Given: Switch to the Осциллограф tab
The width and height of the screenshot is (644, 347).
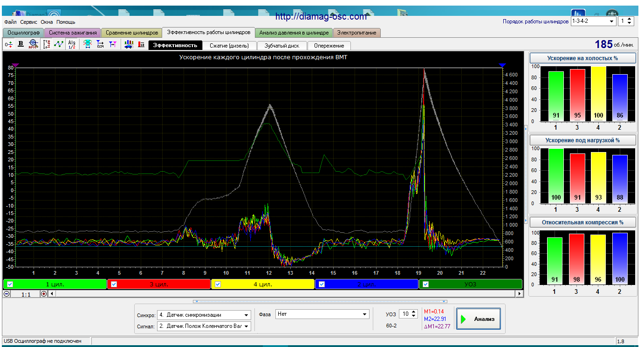Looking at the screenshot, I should click(x=23, y=33).
